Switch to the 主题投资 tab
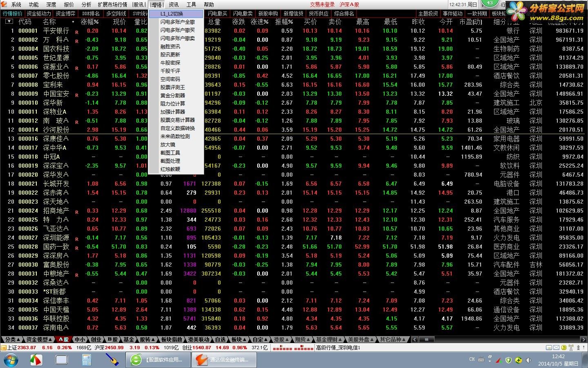This screenshot has height=368, width=588. pyautogui.click(x=428, y=13)
